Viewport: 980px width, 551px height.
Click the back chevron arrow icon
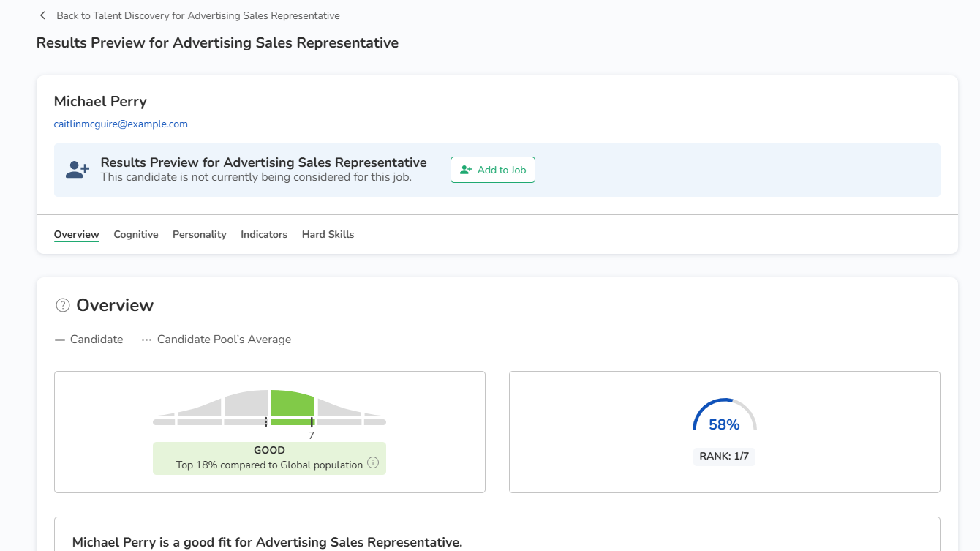[42, 15]
